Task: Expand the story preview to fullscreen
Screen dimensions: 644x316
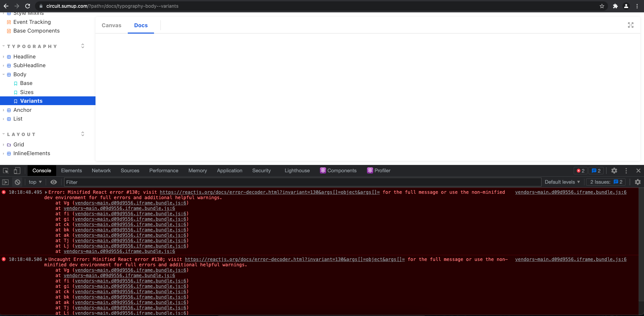Action: pyautogui.click(x=631, y=25)
